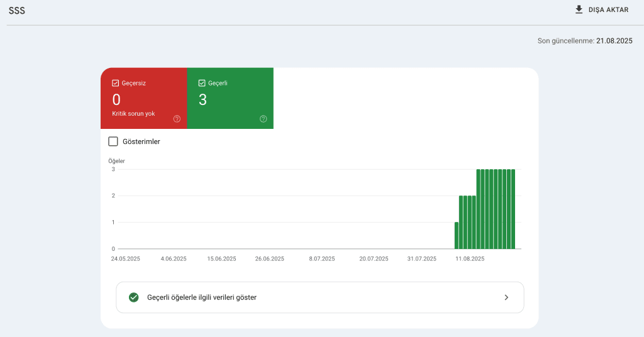Viewport: 644px width, 337px height.
Task: Click the SSS page heading
Action: tap(17, 11)
